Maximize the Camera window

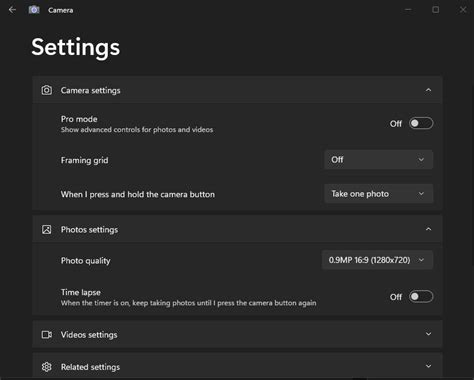coord(435,10)
